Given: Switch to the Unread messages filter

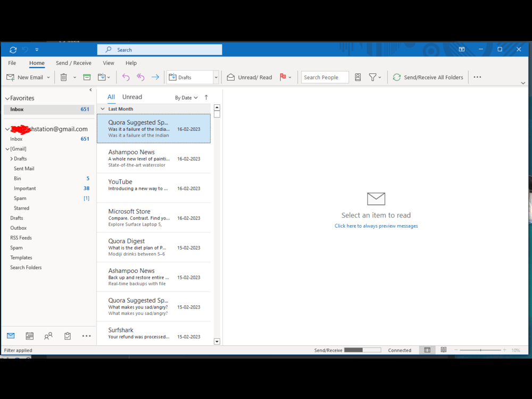Looking at the screenshot, I should (132, 97).
